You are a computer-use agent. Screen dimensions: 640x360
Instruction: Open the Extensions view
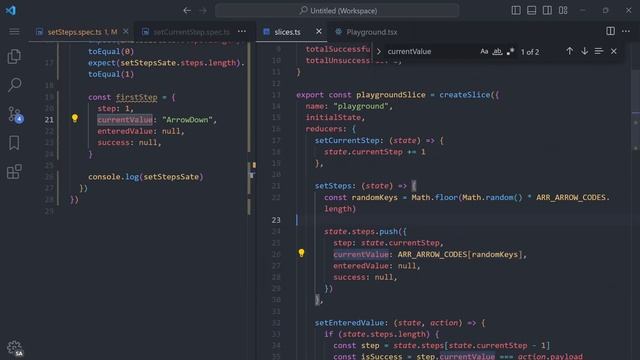(14, 171)
